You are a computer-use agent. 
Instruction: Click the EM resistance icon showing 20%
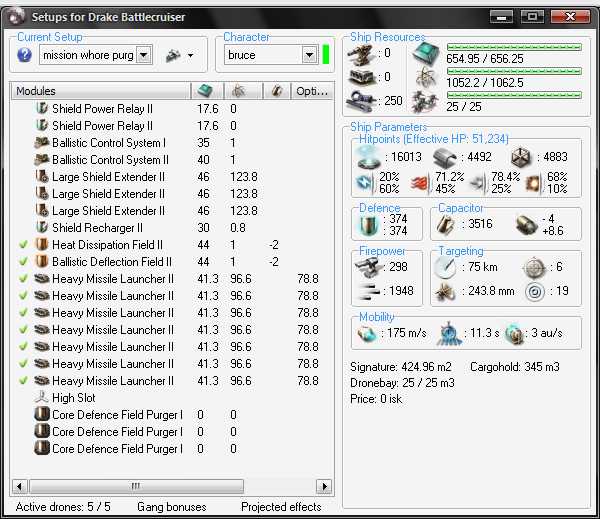click(x=364, y=183)
